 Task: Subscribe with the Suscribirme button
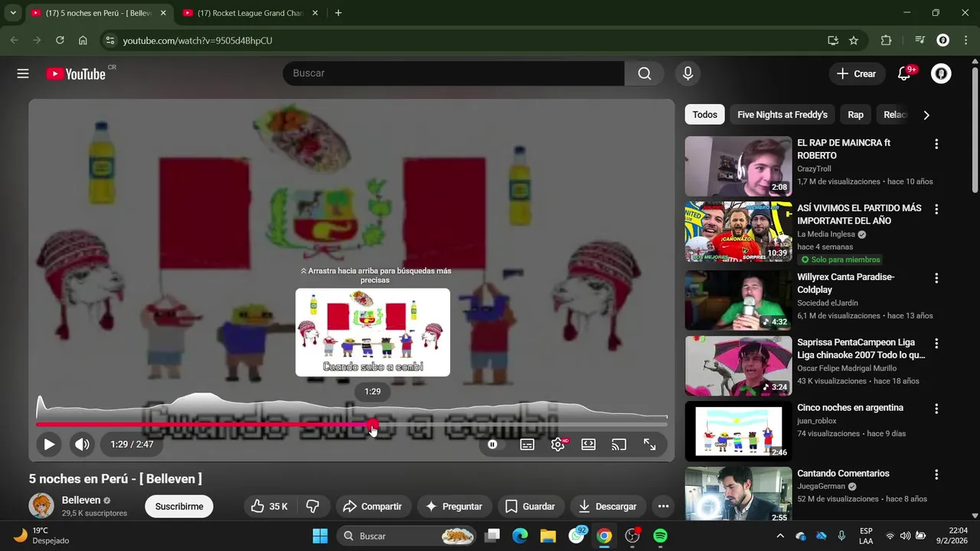[179, 506]
